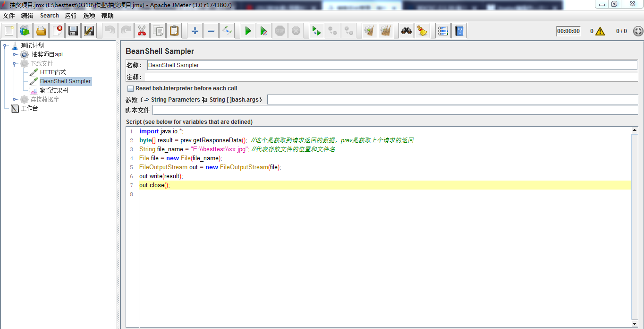Click the Save As icon

point(89,31)
